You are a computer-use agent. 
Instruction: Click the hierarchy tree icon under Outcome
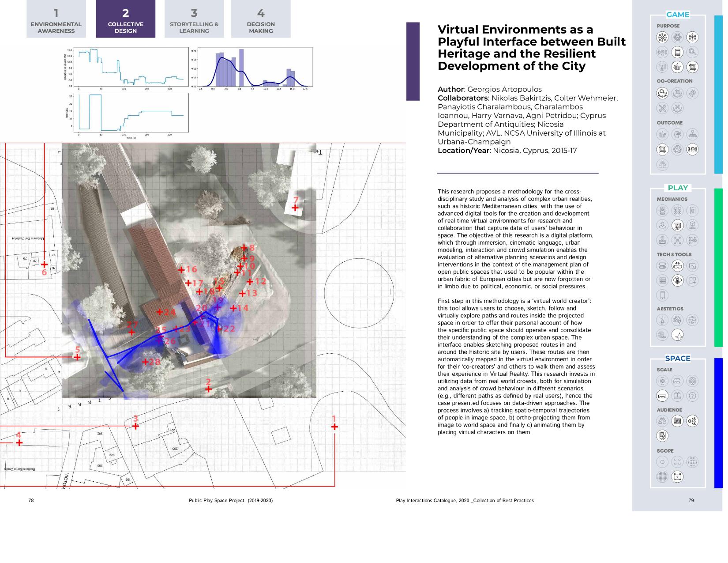click(x=692, y=135)
